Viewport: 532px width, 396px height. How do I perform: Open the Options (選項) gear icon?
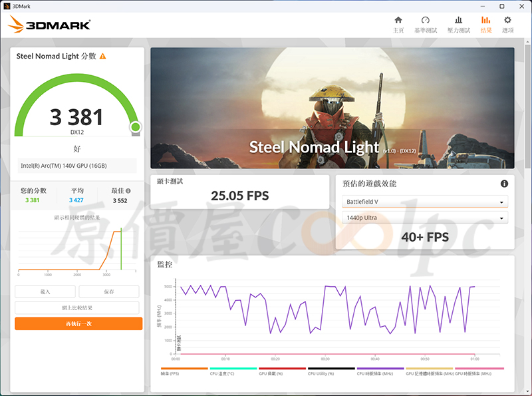coord(507,20)
